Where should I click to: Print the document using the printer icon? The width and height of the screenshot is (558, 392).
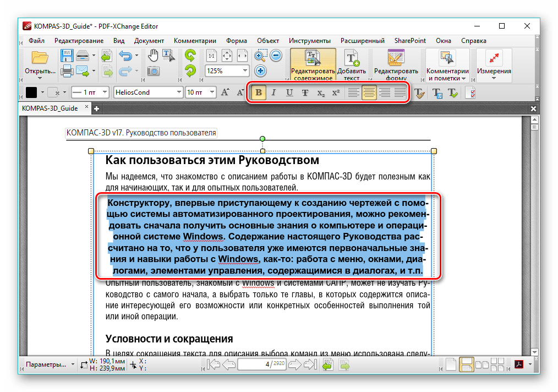[67, 71]
